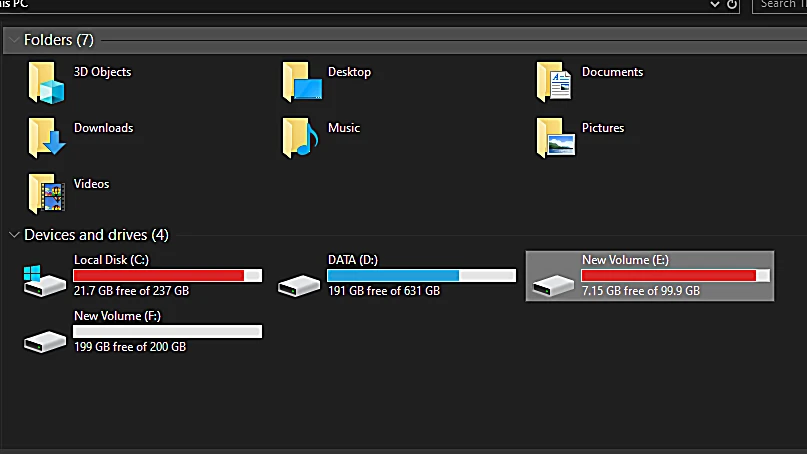Open the Downloads folder icon

click(x=46, y=138)
